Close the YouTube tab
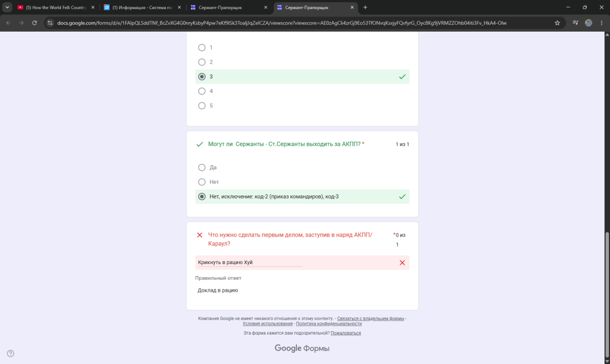610x364 pixels. click(x=93, y=7)
